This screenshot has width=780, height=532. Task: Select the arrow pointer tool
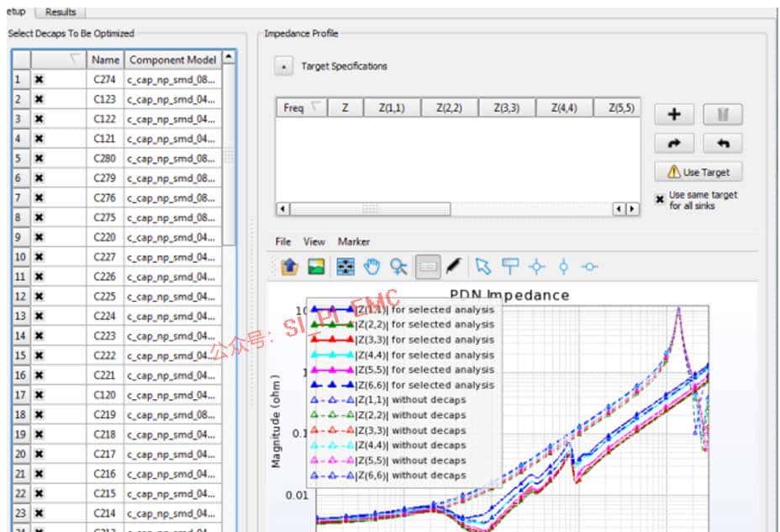coord(482,266)
